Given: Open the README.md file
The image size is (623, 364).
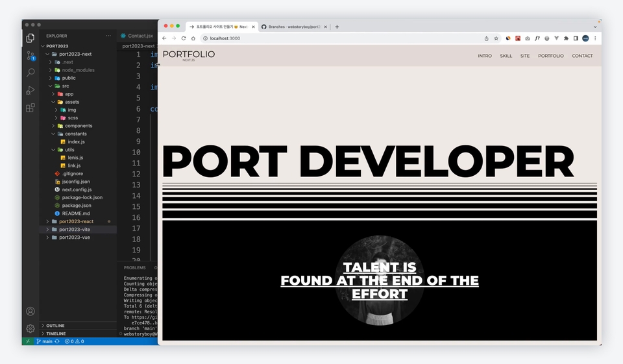Looking at the screenshot, I should pyautogui.click(x=75, y=213).
